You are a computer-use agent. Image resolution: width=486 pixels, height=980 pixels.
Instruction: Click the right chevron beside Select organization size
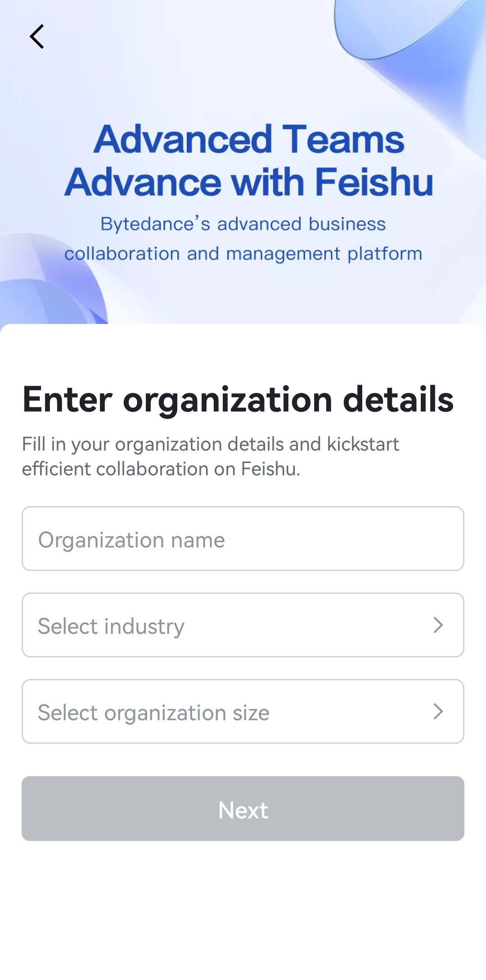coord(438,711)
